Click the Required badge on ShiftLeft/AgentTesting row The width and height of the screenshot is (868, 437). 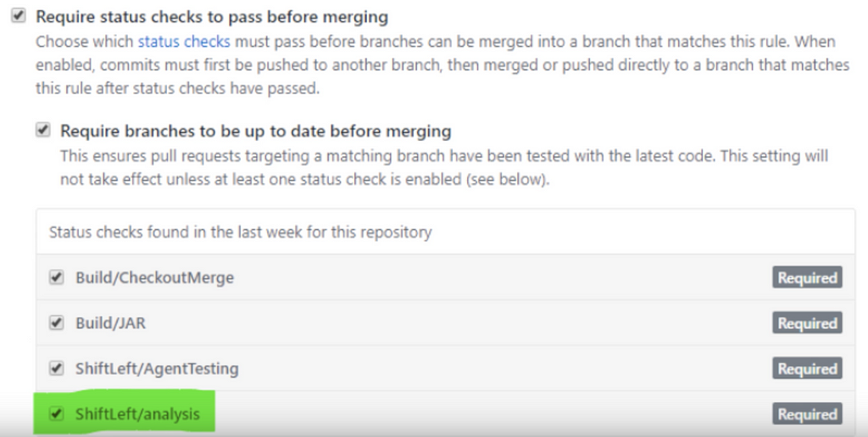click(x=807, y=369)
